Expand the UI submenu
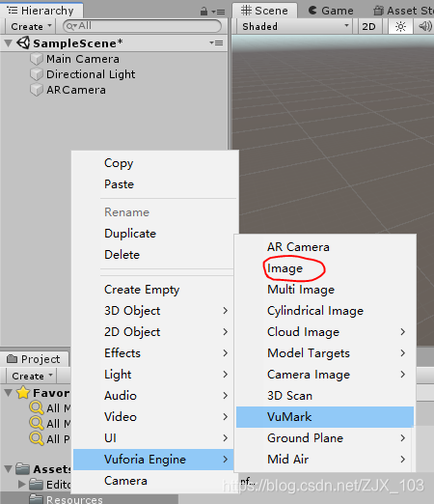The height and width of the screenshot is (504, 434). pyautogui.click(x=153, y=438)
